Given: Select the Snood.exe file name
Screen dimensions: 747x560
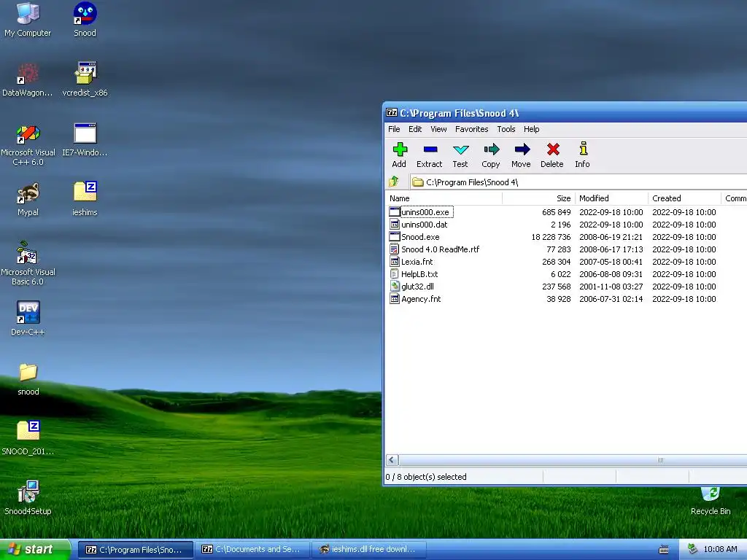Looking at the screenshot, I should pos(420,237).
